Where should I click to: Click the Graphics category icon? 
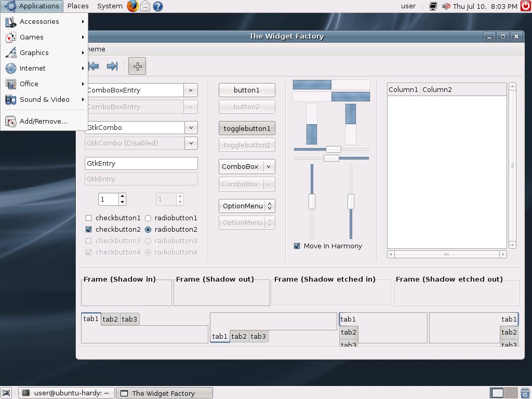[10, 53]
